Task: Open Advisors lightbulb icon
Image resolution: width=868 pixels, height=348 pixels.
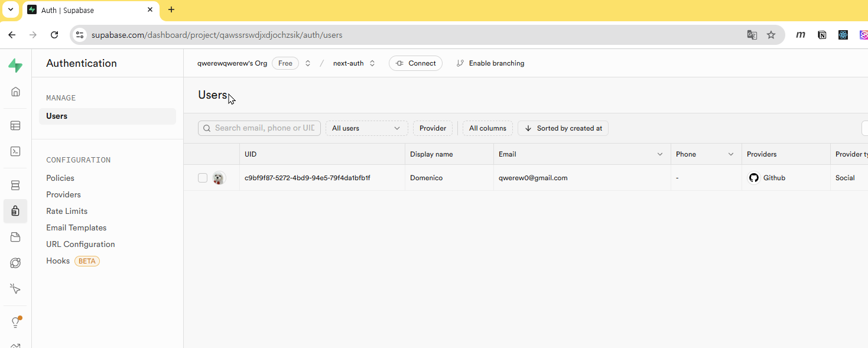Action: (15, 322)
